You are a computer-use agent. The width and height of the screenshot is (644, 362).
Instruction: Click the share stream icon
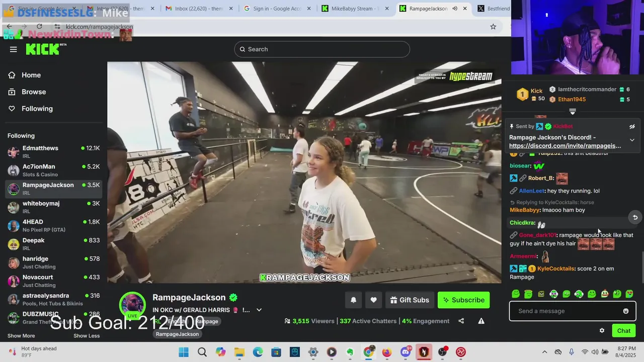pyautogui.click(x=461, y=321)
